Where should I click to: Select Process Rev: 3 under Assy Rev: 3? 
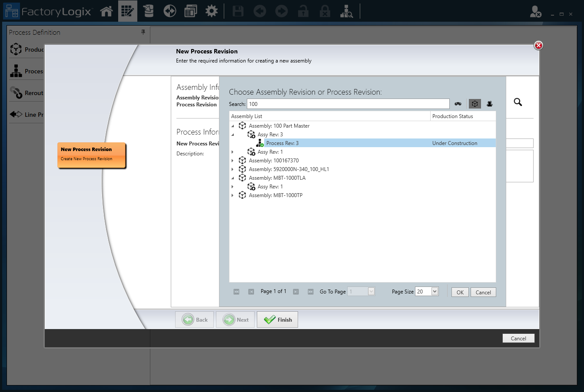click(283, 143)
